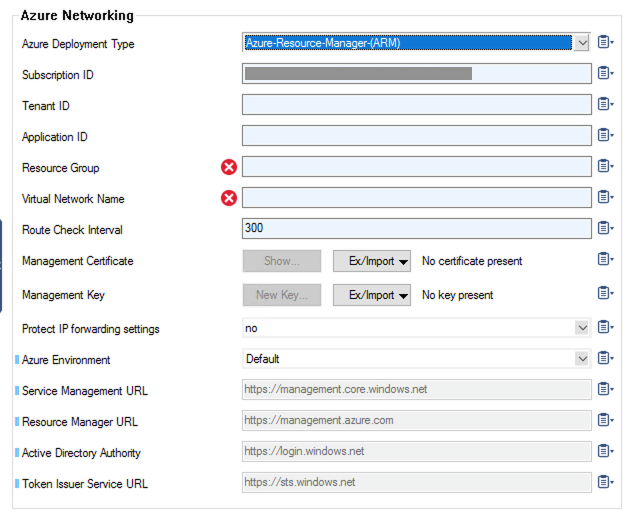Open clipboard menu icon for Active Directory Authority
Image resolution: width=630 pixels, height=522 pixels.
[x=605, y=450]
